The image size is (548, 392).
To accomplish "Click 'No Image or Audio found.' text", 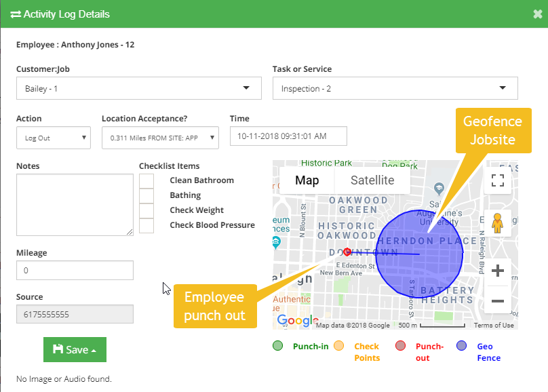I will click(64, 378).
